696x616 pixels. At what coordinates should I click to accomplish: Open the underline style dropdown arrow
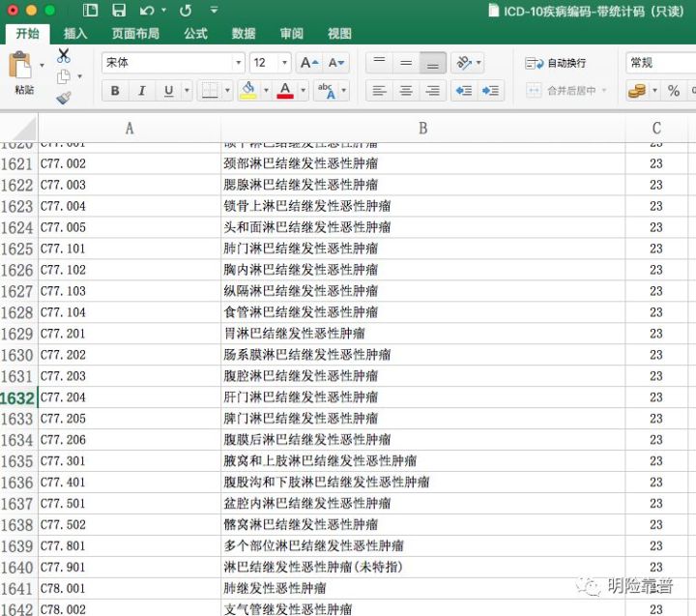187,91
